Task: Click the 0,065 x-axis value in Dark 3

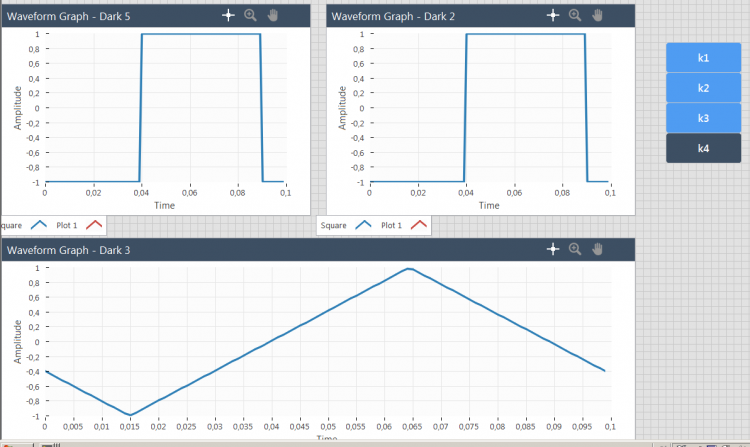Action: tap(412, 426)
